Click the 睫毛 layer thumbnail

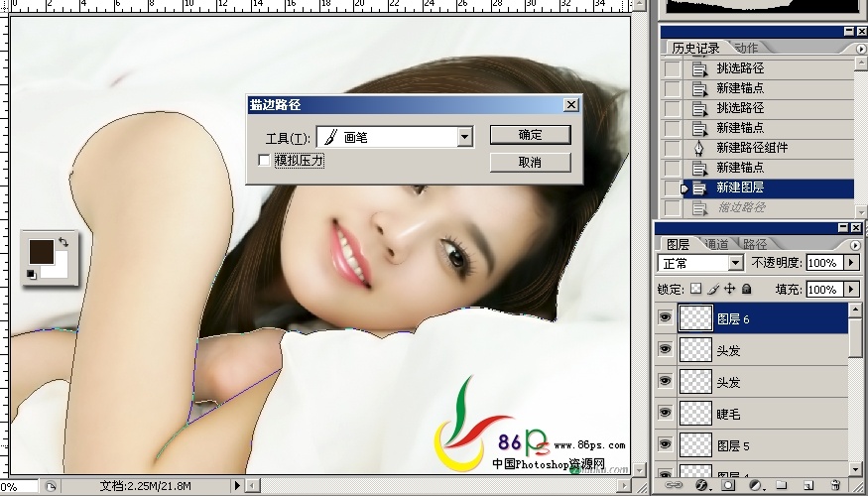coord(695,414)
